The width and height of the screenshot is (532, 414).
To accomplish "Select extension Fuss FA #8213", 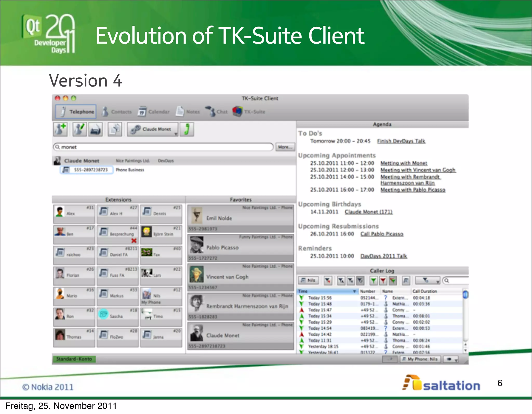I will (x=117, y=276).
